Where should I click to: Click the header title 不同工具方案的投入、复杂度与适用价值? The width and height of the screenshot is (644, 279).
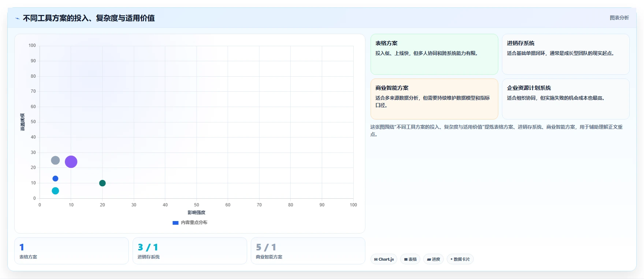click(x=89, y=18)
